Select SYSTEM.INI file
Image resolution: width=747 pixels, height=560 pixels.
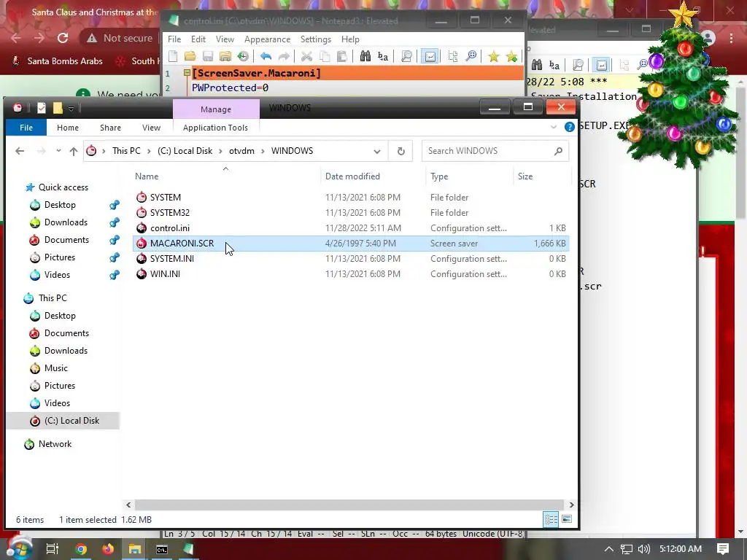(351, 259)
